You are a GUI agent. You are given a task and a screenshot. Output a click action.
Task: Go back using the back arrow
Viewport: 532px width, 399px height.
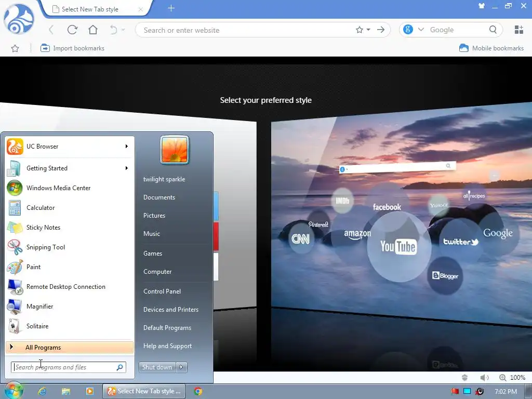(51, 30)
